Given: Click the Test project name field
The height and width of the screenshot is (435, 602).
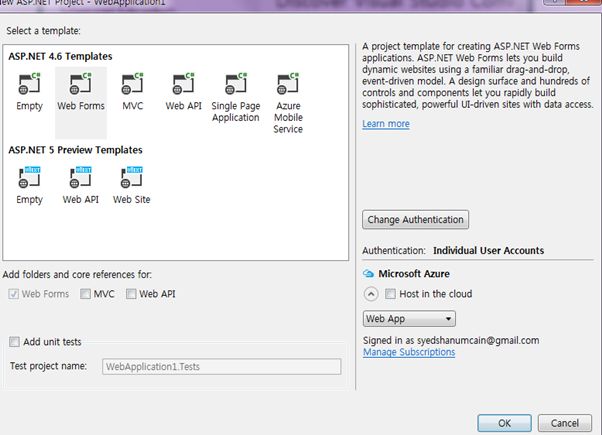Looking at the screenshot, I should click(x=222, y=367).
